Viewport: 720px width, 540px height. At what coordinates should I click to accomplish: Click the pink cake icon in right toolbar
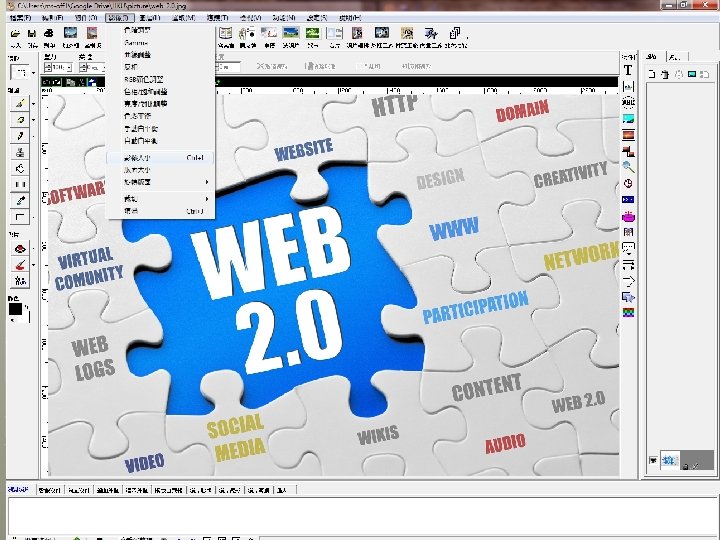(x=628, y=216)
